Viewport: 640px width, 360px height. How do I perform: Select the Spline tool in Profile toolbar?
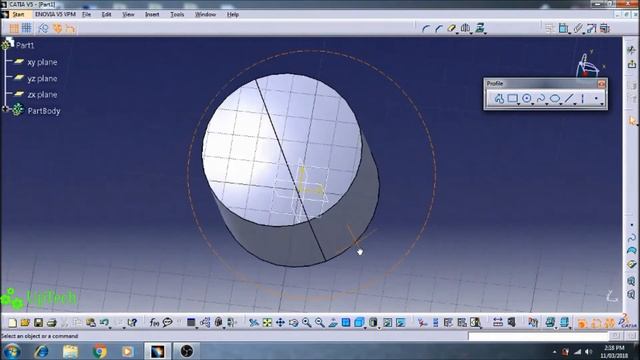541,98
